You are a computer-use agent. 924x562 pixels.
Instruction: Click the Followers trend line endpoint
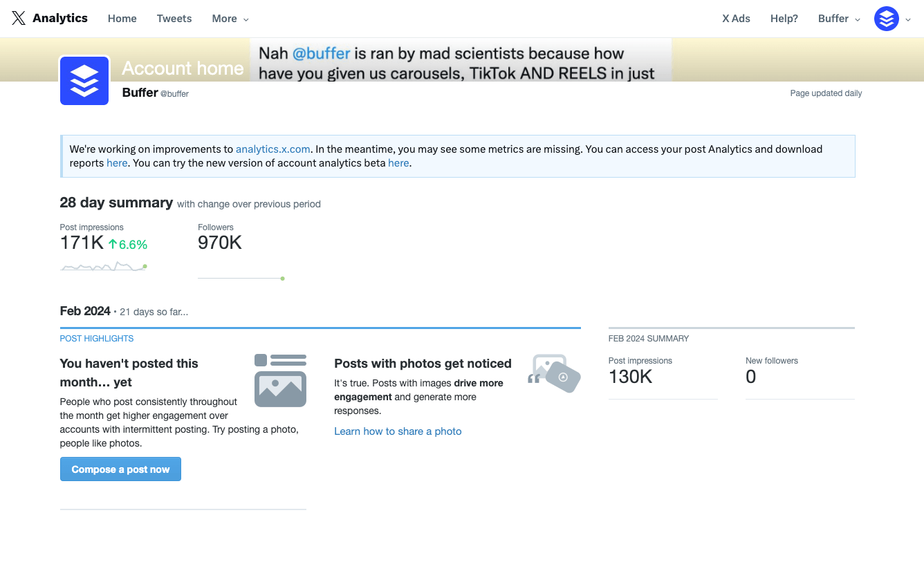click(x=283, y=279)
